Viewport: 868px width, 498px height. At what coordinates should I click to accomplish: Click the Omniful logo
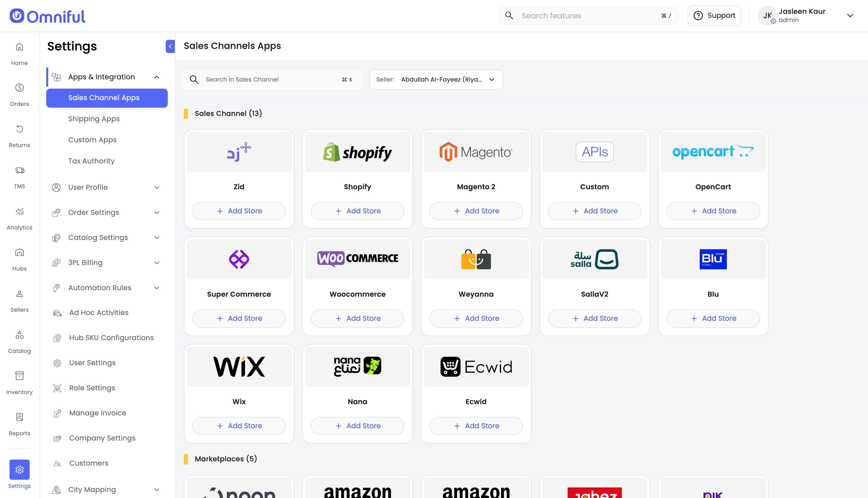tap(47, 16)
